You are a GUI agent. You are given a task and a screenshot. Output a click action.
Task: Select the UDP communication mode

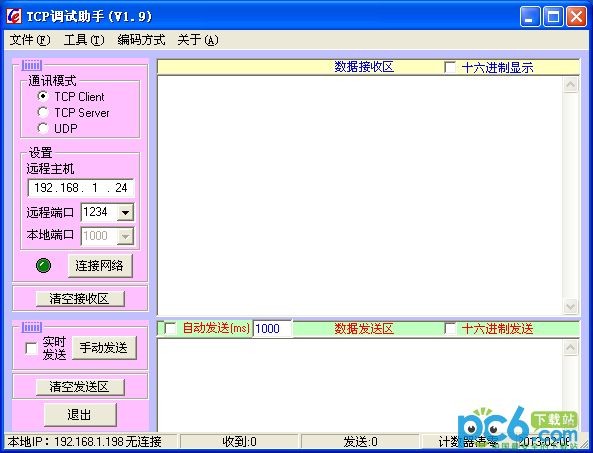pos(43,128)
